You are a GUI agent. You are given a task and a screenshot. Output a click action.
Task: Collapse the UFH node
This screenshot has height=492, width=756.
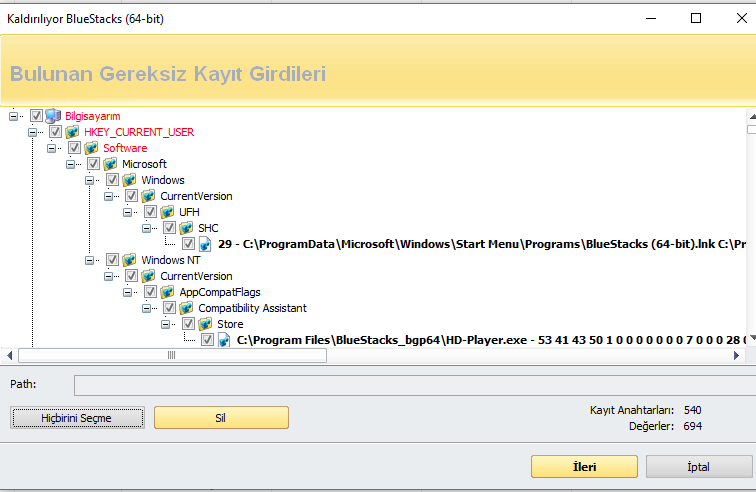click(127, 212)
